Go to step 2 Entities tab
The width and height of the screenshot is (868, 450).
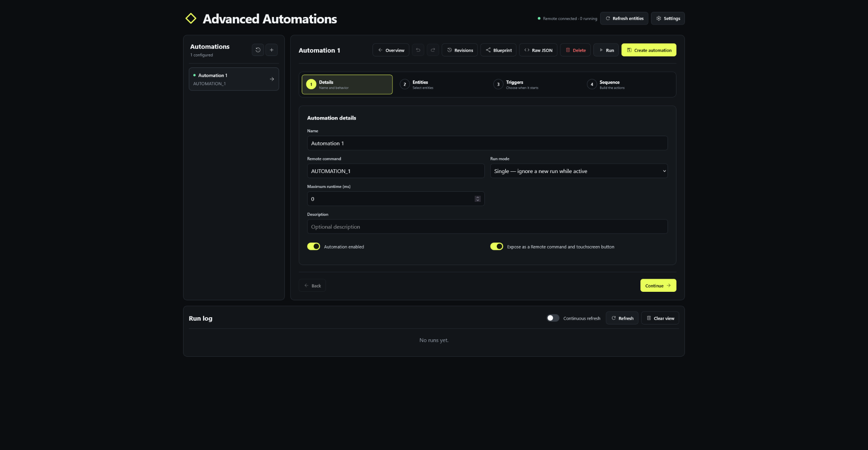pos(440,84)
